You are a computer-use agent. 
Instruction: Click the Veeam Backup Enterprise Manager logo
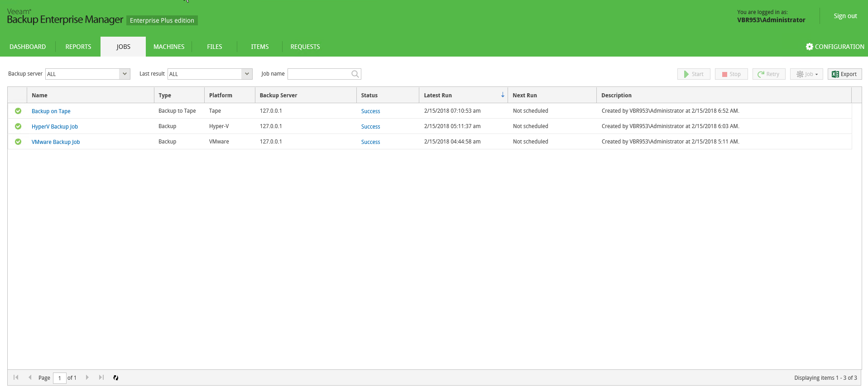tap(65, 17)
